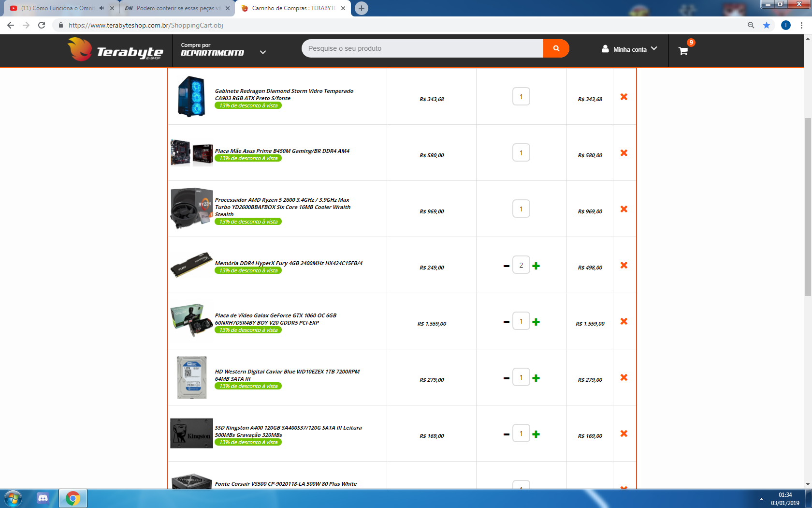The width and height of the screenshot is (812, 508).
Task: Open Placa de Vídeo Galax GTX 1060 link
Action: [275, 319]
